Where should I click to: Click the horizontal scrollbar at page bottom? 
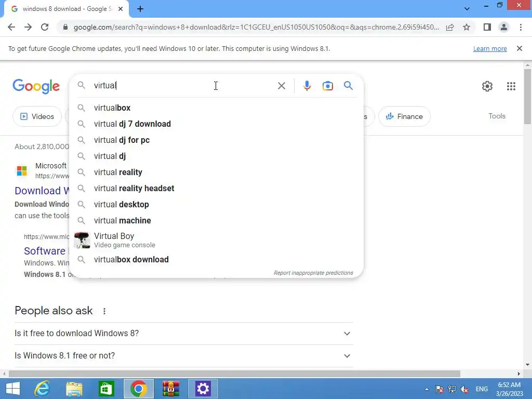234,374
